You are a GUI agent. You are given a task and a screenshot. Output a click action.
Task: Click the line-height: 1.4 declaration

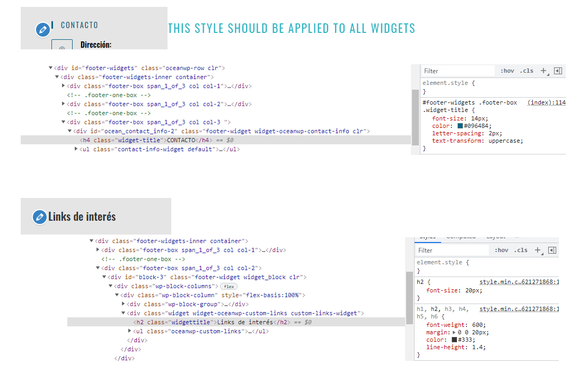(x=455, y=348)
